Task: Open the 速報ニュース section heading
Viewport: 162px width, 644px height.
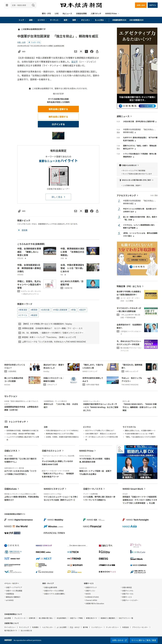Action: [124, 116]
